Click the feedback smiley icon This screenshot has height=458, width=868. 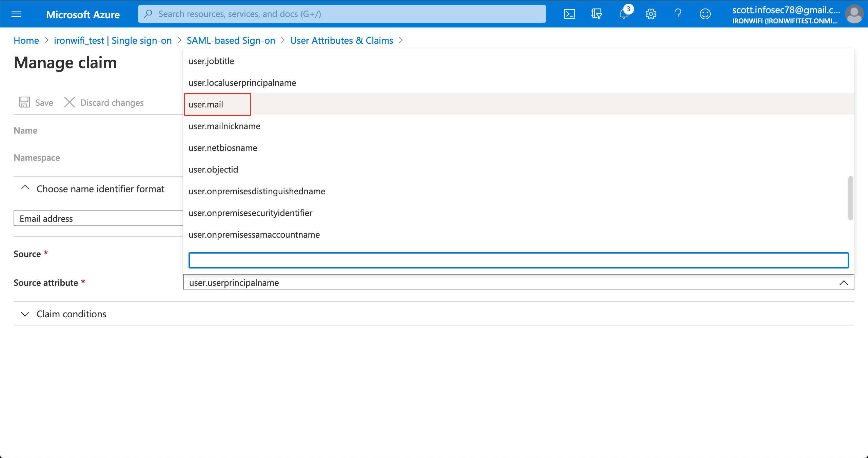tap(705, 14)
